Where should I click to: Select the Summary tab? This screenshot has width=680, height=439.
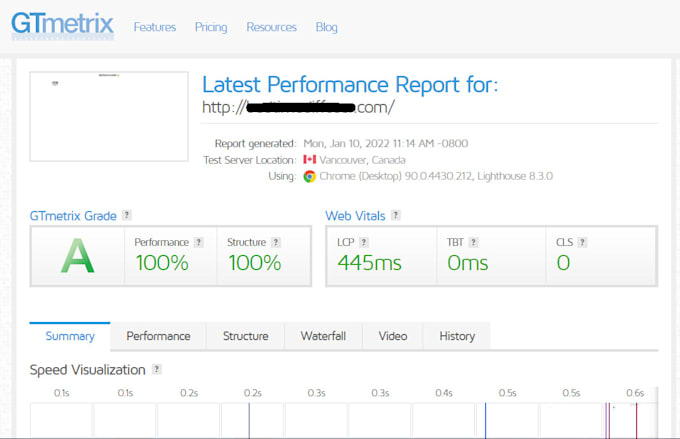click(x=70, y=336)
